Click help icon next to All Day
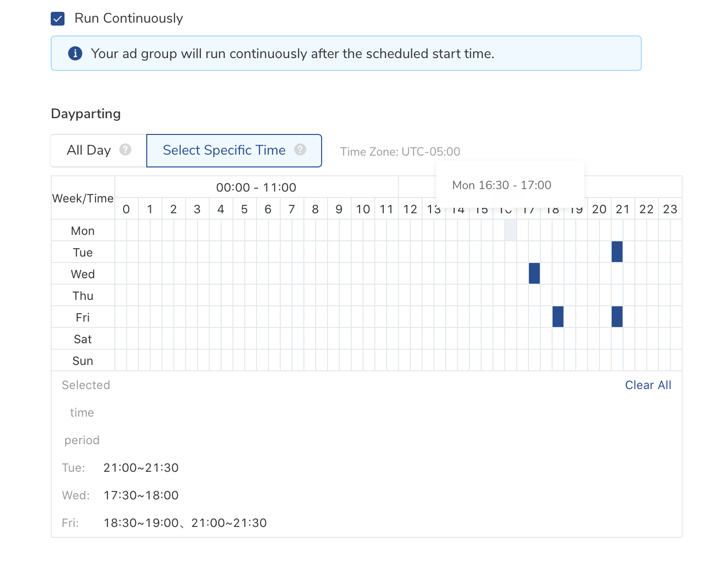 tap(126, 150)
